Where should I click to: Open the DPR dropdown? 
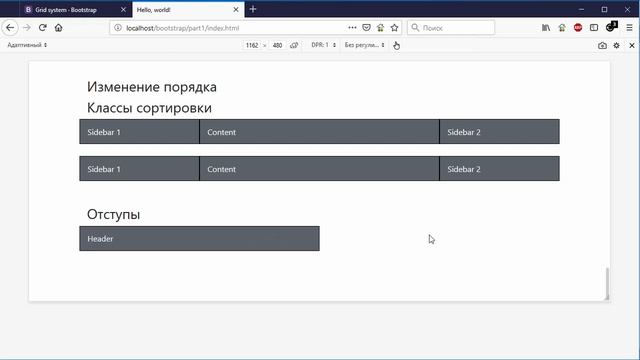pos(324,45)
